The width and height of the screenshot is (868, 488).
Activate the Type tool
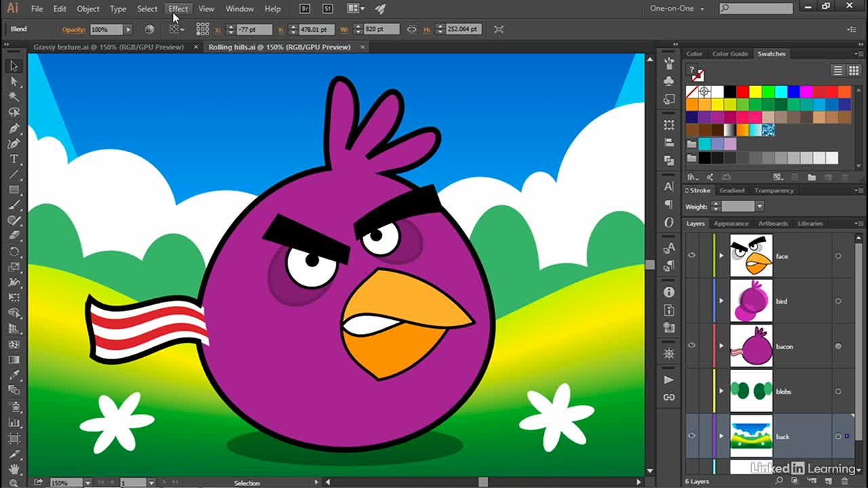pos(14,159)
